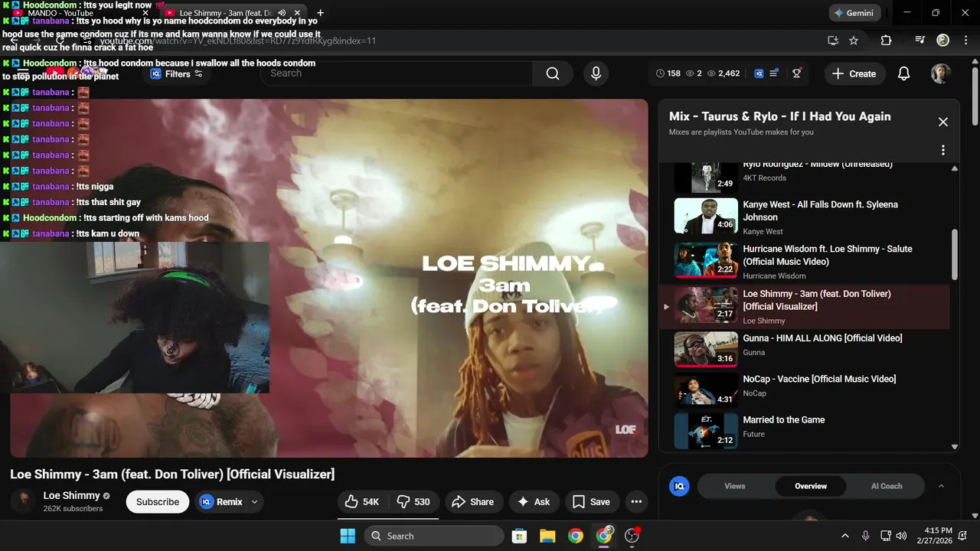Close the Mix playlist panel
Screen dimensions: 980x551
pos(943,122)
